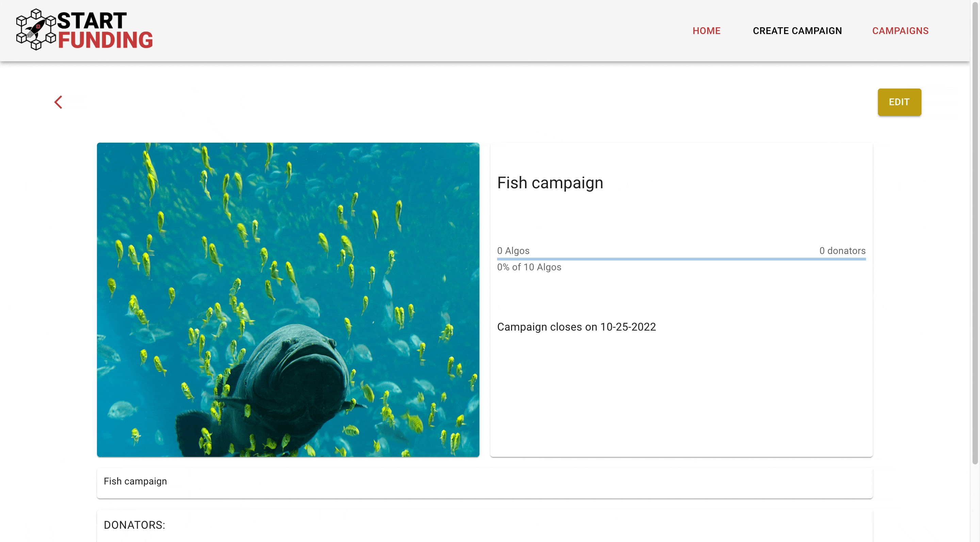Click the 0 Algos amount label

pyautogui.click(x=513, y=251)
